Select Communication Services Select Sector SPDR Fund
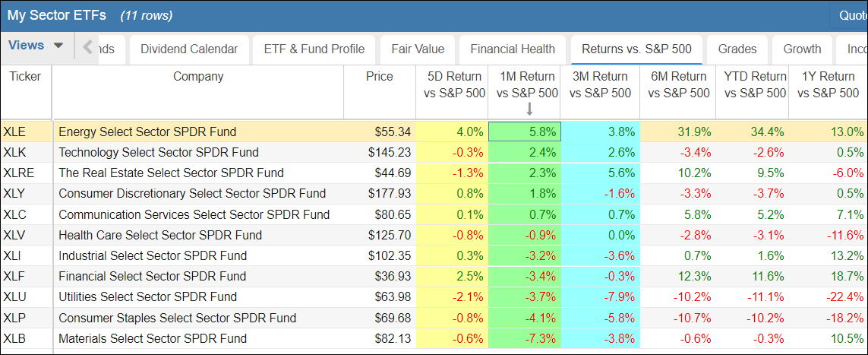Viewport: 868px width, 355px height. (x=194, y=214)
